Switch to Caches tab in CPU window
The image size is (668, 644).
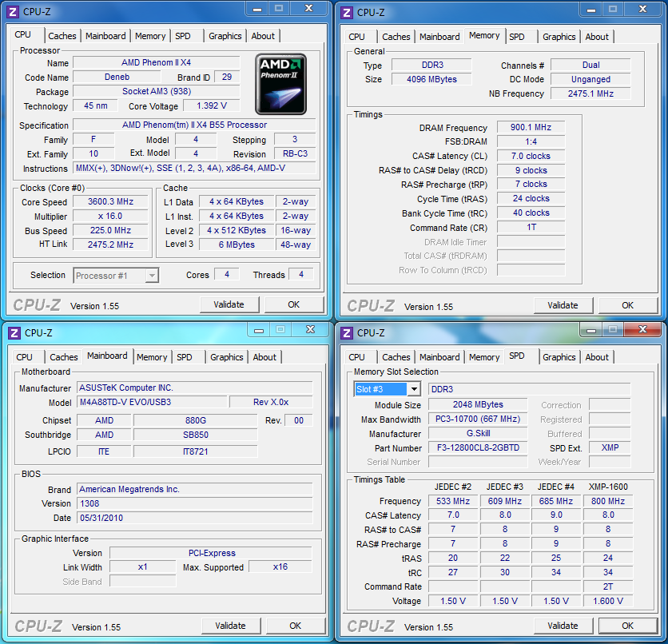(x=62, y=36)
